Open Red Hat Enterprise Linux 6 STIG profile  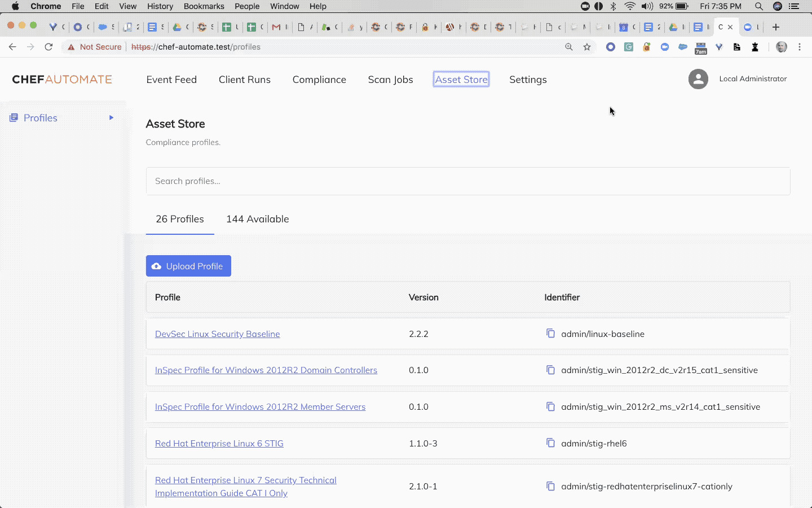click(x=219, y=443)
